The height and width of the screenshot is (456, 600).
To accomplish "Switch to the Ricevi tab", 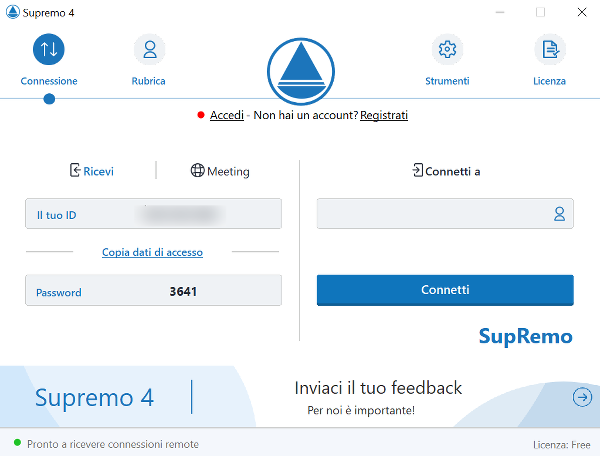I will [x=92, y=171].
